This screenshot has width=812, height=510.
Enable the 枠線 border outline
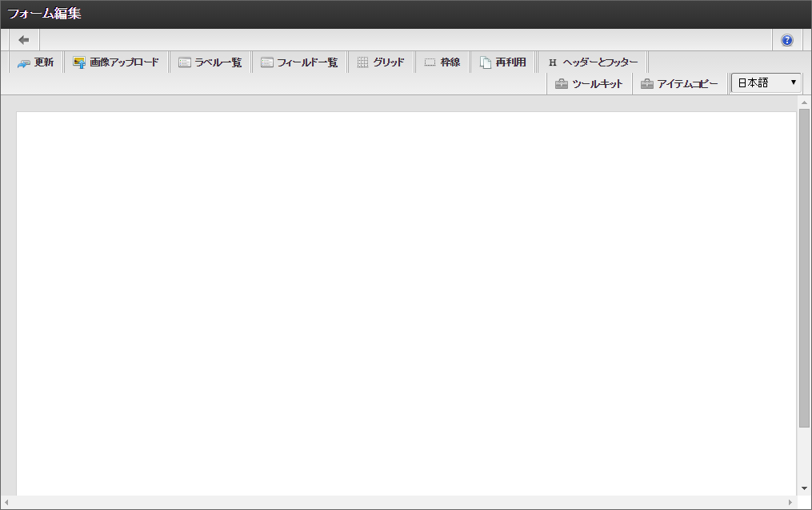[443, 61]
